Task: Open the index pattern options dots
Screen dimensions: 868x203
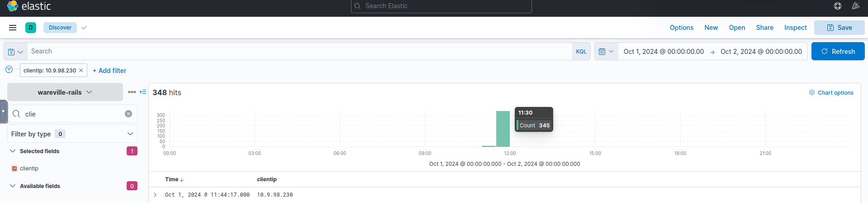Action: click(132, 92)
